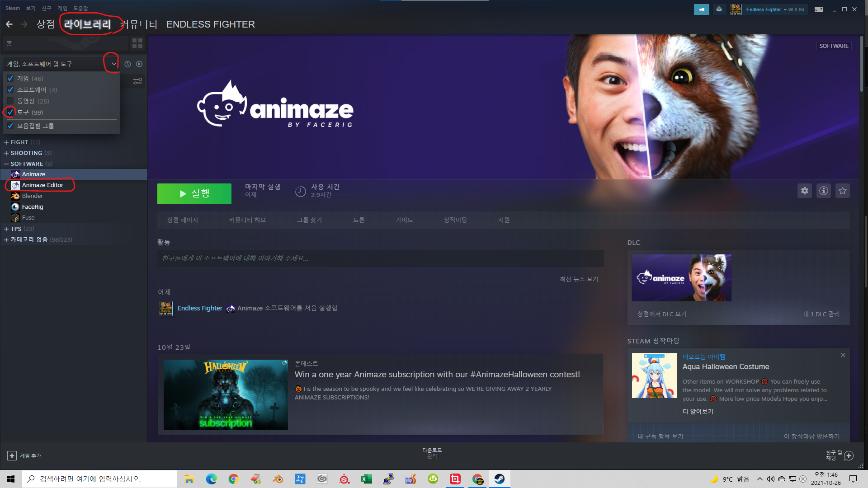Image resolution: width=868 pixels, height=488 pixels.
Task: Switch library to grid view icon
Action: [x=137, y=43]
